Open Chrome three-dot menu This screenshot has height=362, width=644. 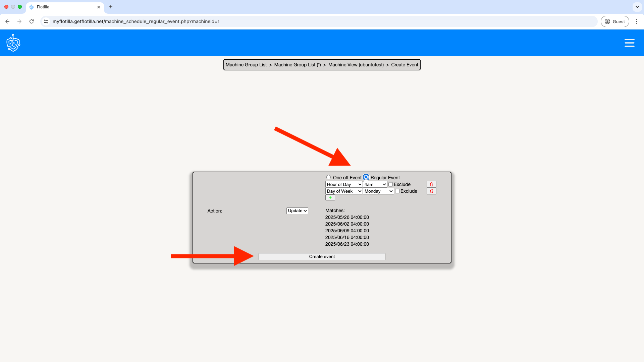(x=637, y=21)
